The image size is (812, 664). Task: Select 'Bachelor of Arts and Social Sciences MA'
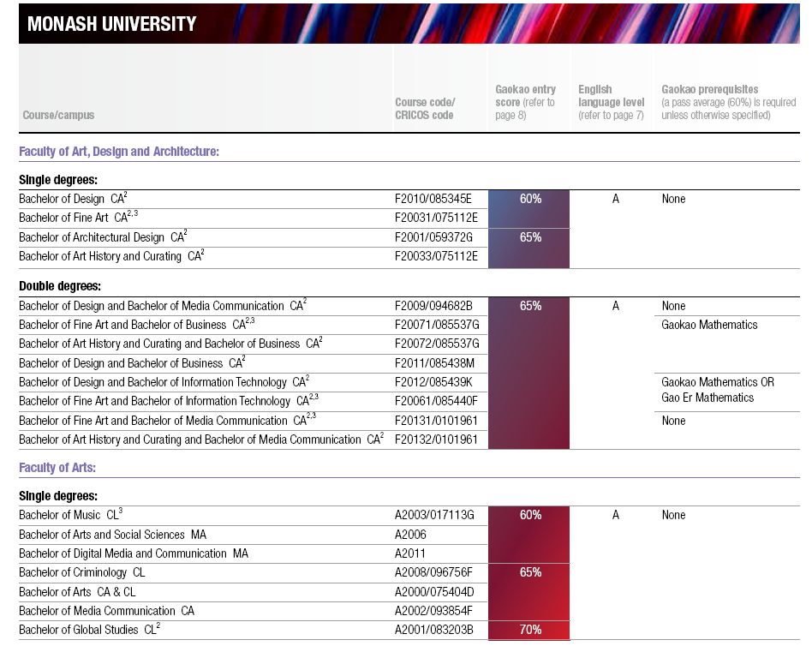pos(112,535)
